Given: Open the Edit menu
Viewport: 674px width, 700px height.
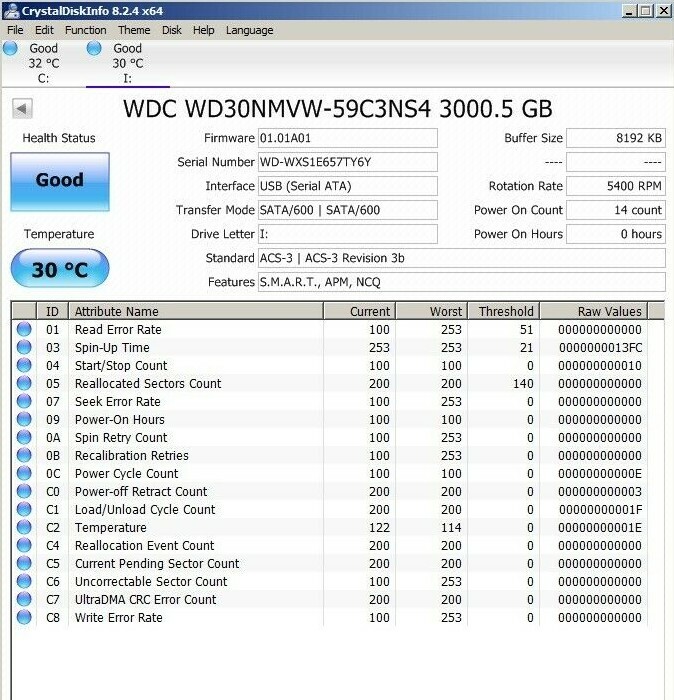Looking at the screenshot, I should [x=44, y=30].
